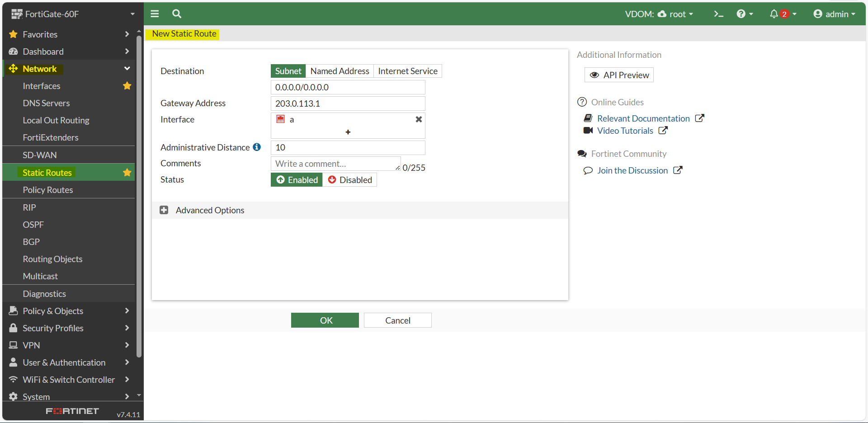The width and height of the screenshot is (868, 423).
Task: Open external link icon beside Join the Discussion
Action: (678, 170)
